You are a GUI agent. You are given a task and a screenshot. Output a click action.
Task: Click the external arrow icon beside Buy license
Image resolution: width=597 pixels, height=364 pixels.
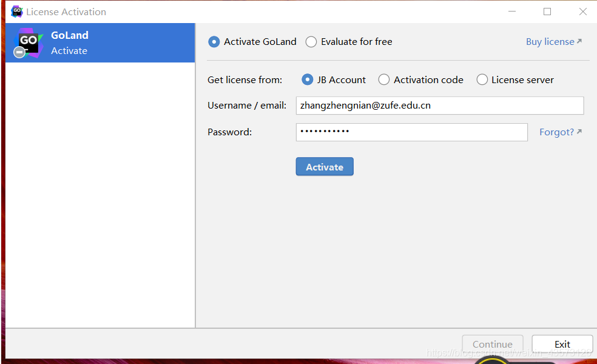[x=579, y=41]
